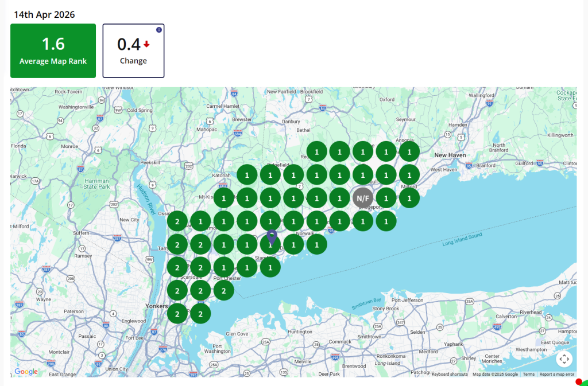
Task: Click rank 2 marker beside Tarrytown label
Action: click(177, 244)
